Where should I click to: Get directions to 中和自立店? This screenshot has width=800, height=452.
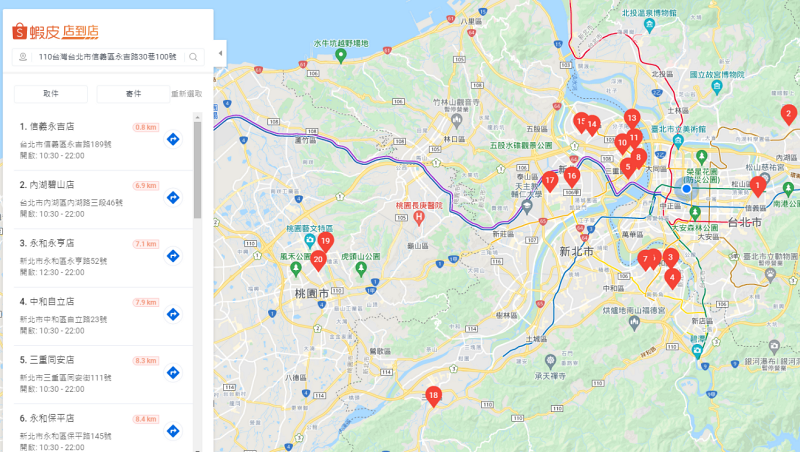pos(173,314)
